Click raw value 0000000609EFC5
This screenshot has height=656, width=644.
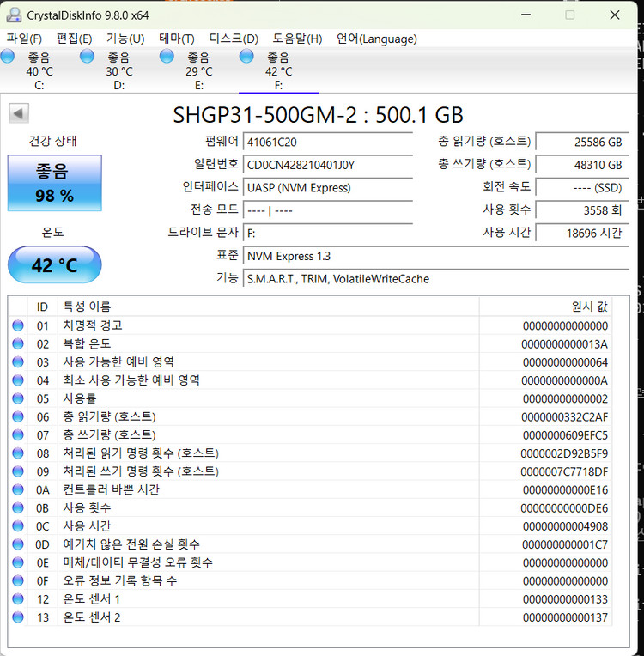click(x=565, y=435)
